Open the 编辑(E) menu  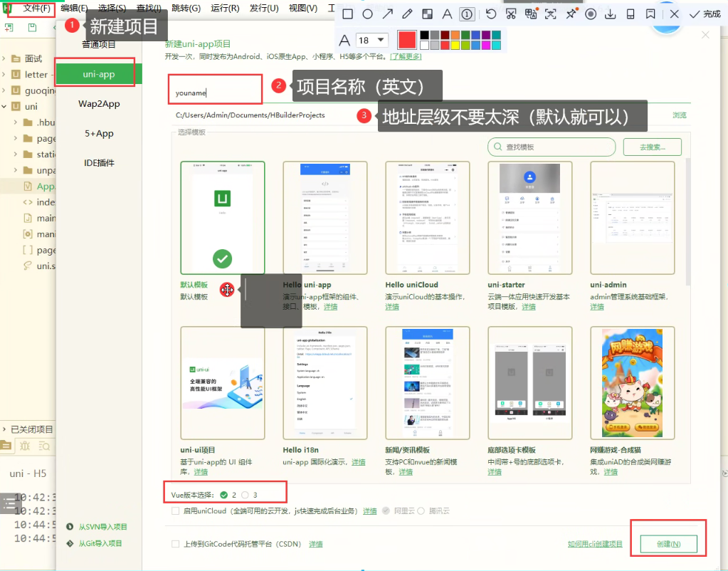(74, 9)
